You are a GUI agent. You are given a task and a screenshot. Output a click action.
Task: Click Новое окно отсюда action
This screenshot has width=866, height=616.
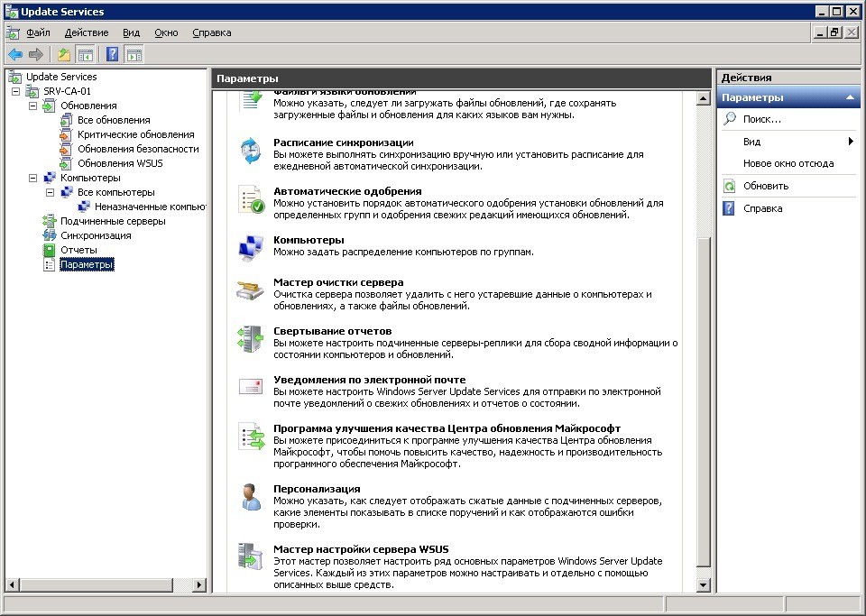pyautogui.click(x=788, y=163)
